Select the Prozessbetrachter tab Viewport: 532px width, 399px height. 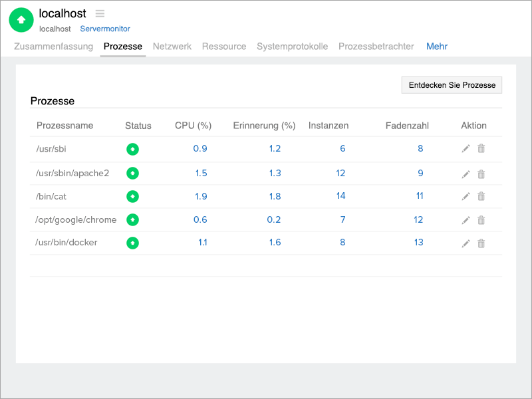[x=376, y=47]
